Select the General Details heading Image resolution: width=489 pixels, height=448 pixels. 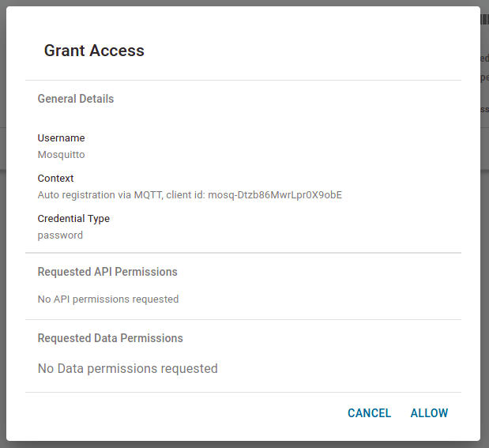(x=76, y=99)
